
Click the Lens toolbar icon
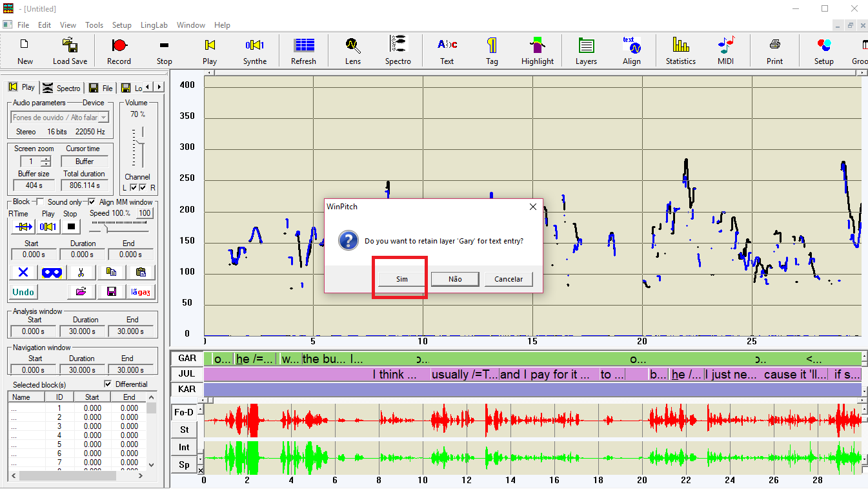pos(352,50)
